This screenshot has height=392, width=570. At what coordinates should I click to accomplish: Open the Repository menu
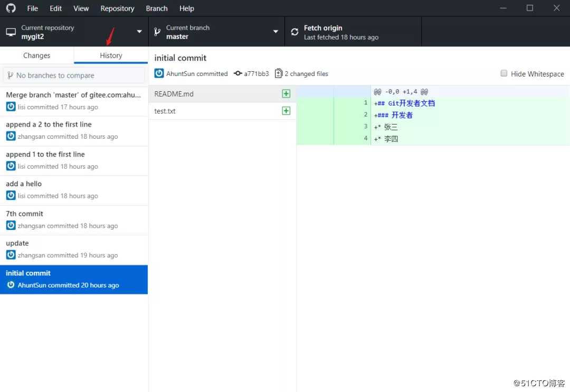(x=117, y=8)
